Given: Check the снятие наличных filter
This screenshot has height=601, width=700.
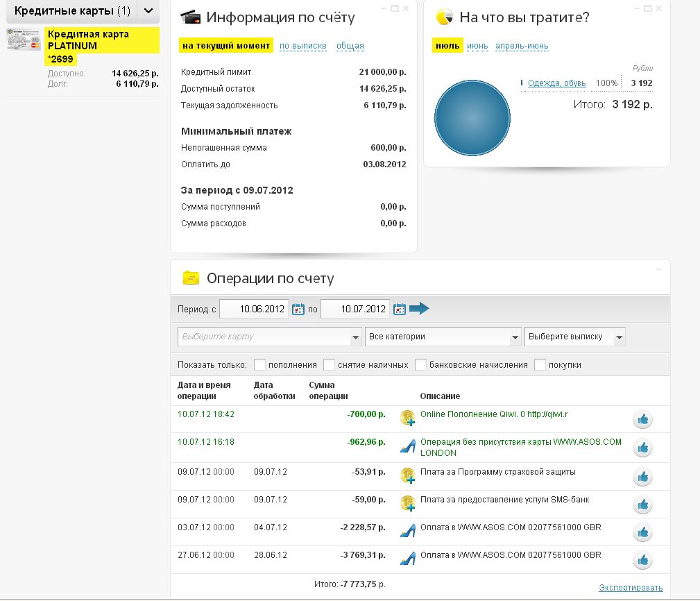Looking at the screenshot, I should pos(330,364).
